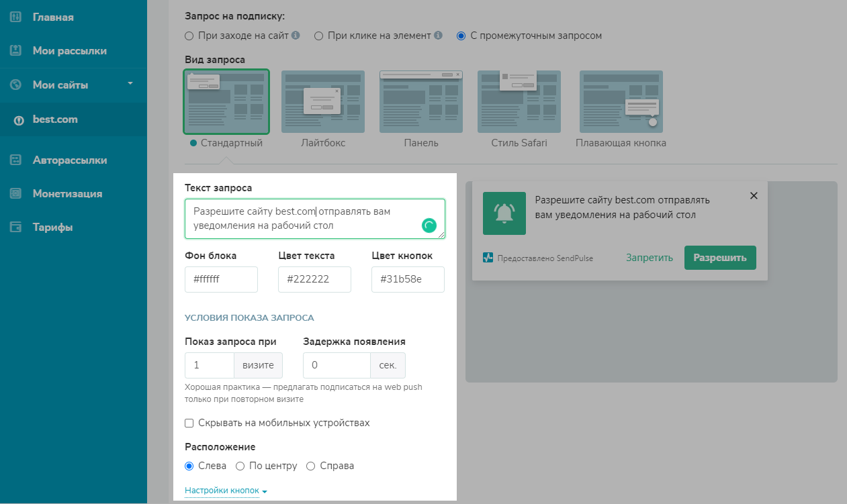
Task: Click the Мои рассылки sidebar icon
Action: tap(17, 51)
